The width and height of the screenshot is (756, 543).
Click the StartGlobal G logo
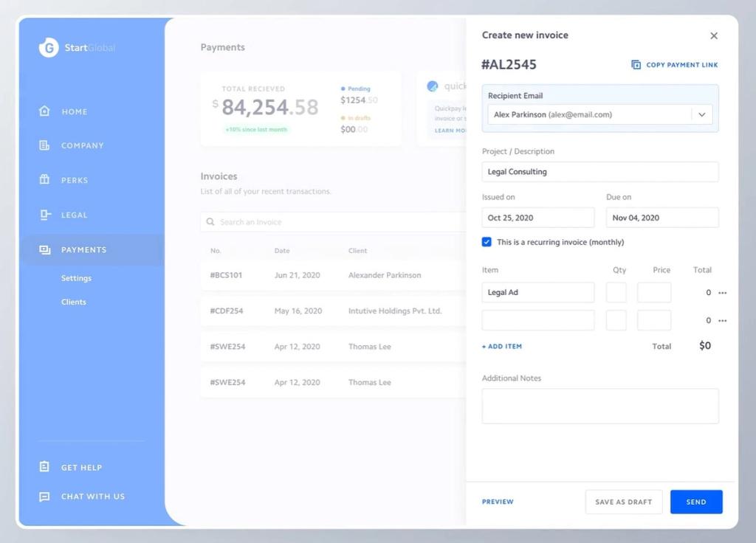[x=49, y=47]
